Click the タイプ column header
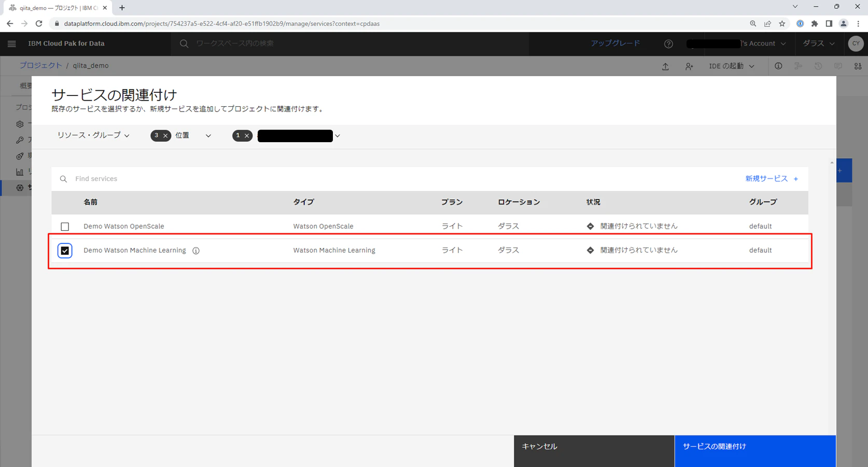The height and width of the screenshot is (467, 868). coord(304,202)
